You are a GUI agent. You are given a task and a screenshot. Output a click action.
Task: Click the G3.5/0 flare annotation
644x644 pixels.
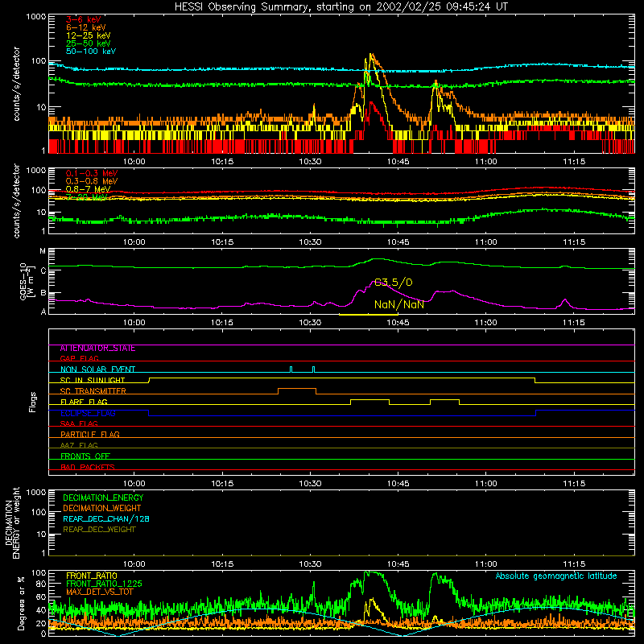click(393, 283)
